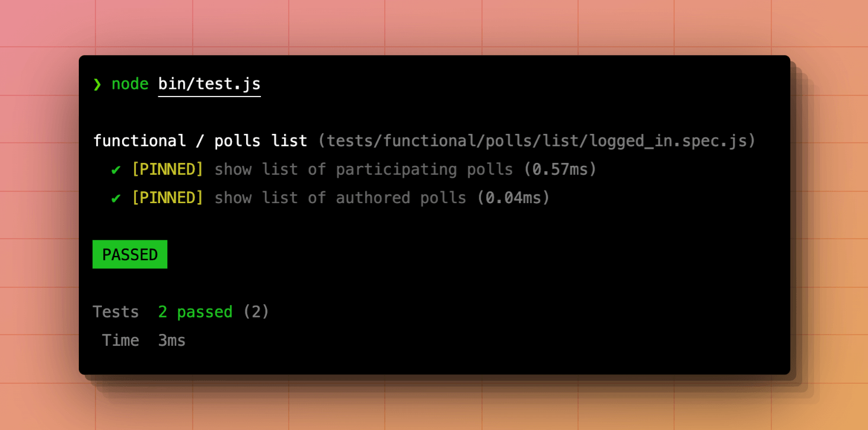Image resolution: width=868 pixels, height=430 pixels.
Task: Click the word functional in the group heading
Action: pos(139,141)
